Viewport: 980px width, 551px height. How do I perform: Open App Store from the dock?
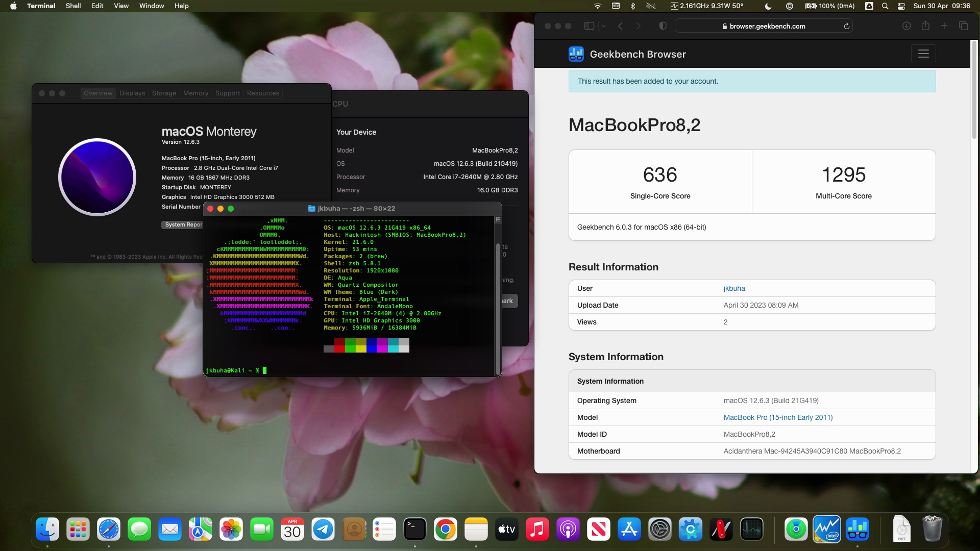click(x=629, y=530)
